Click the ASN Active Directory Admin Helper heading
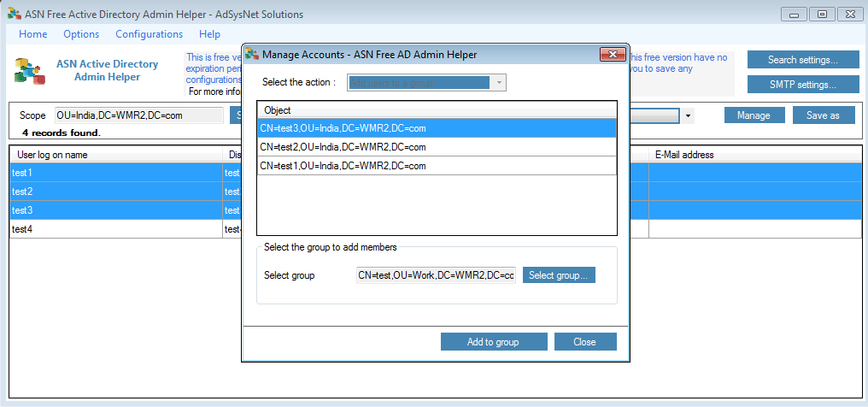The width and height of the screenshot is (868, 407). tap(107, 70)
